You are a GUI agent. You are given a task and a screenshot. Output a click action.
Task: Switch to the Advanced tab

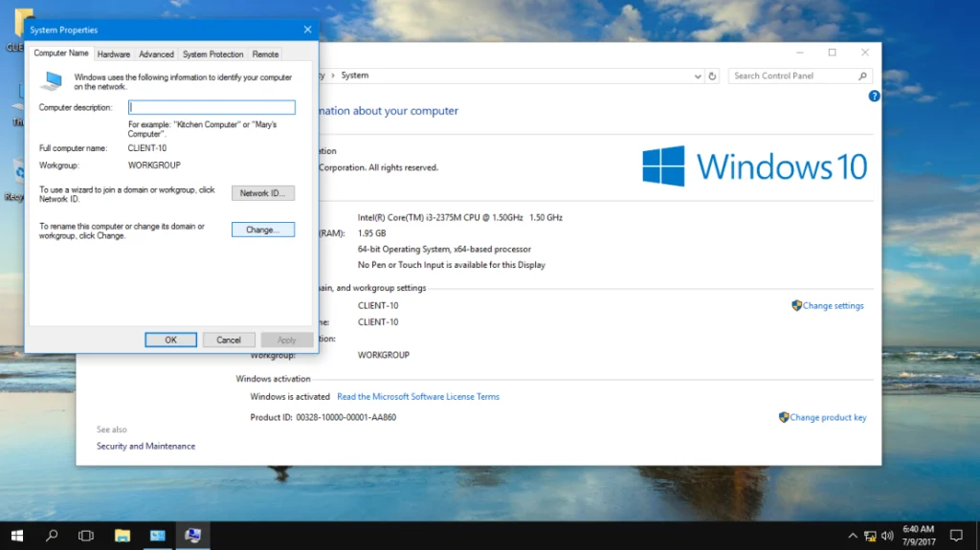pos(156,55)
